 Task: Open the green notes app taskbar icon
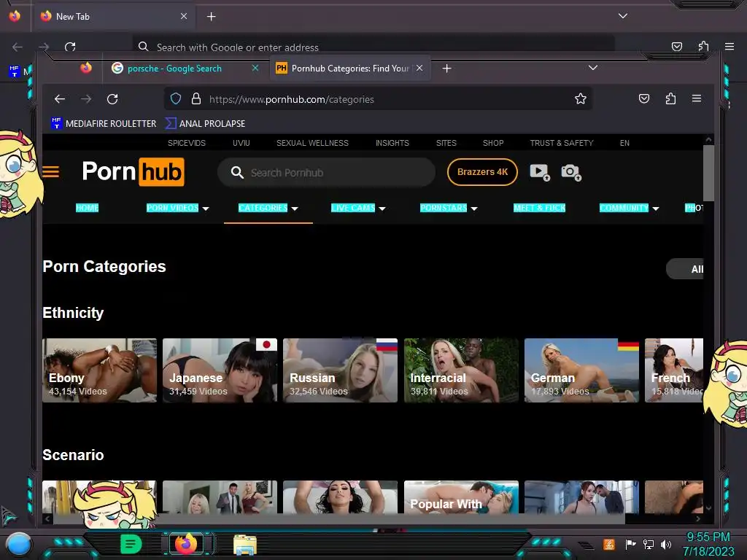click(x=131, y=544)
